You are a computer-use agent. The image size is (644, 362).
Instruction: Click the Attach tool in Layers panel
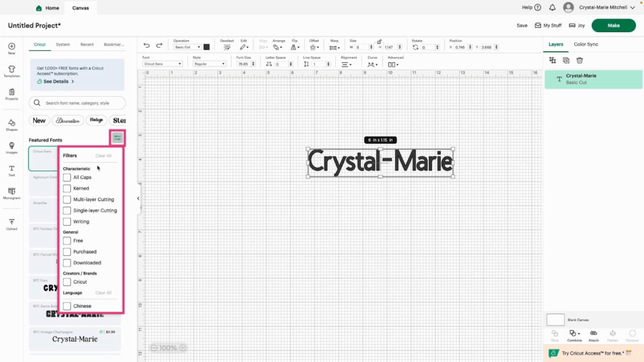point(594,336)
